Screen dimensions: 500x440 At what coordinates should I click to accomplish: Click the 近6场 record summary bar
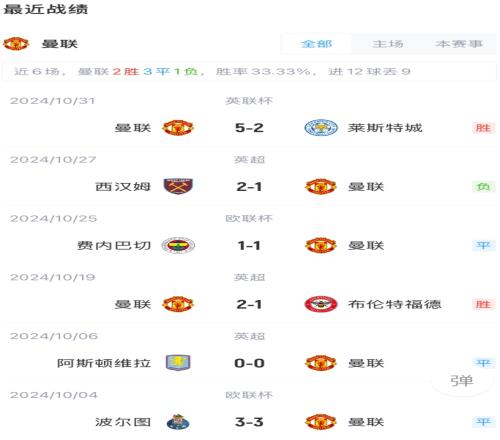coord(249,71)
